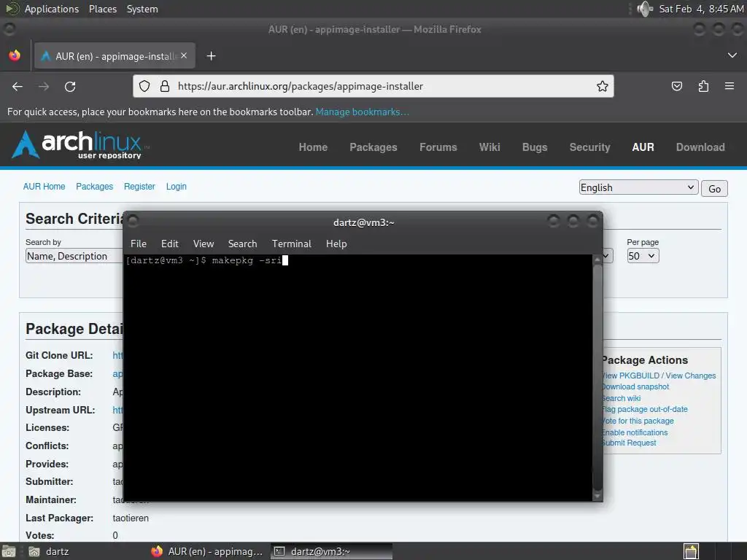Click Firefox view icon left of tabs

click(15, 55)
